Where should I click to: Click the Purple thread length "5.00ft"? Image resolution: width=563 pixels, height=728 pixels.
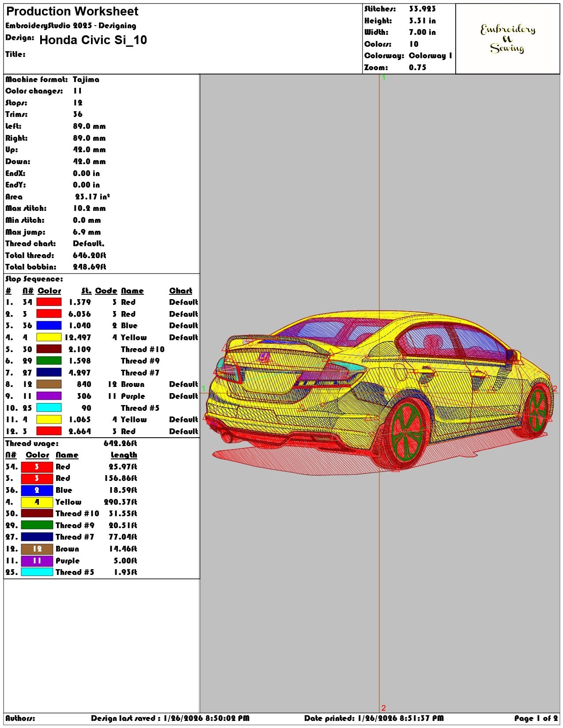tap(125, 561)
